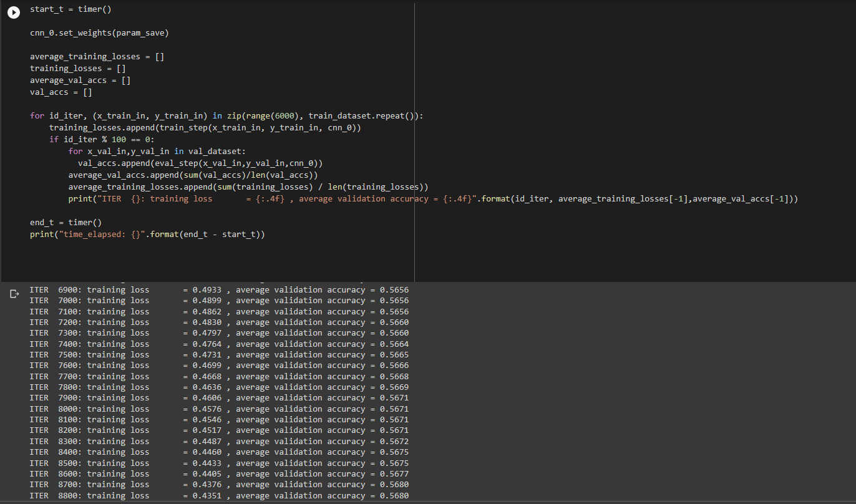The height and width of the screenshot is (504, 856).
Task: Click the print time_elapsed line
Action: point(147,234)
